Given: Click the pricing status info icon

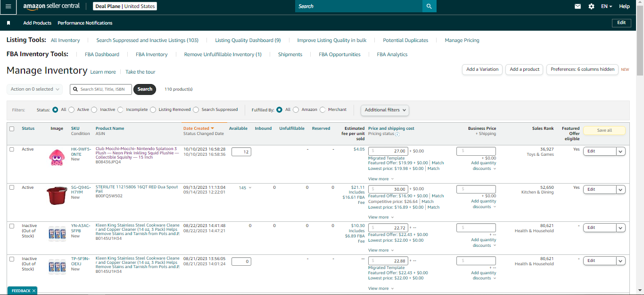Looking at the screenshot, I should (x=397, y=134).
